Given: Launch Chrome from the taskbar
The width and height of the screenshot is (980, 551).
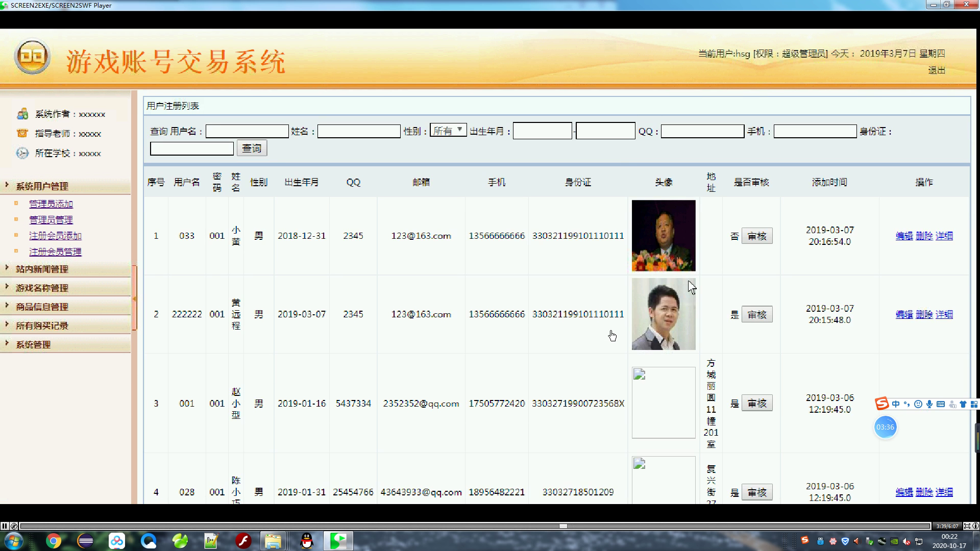Looking at the screenshot, I should coord(54,541).
